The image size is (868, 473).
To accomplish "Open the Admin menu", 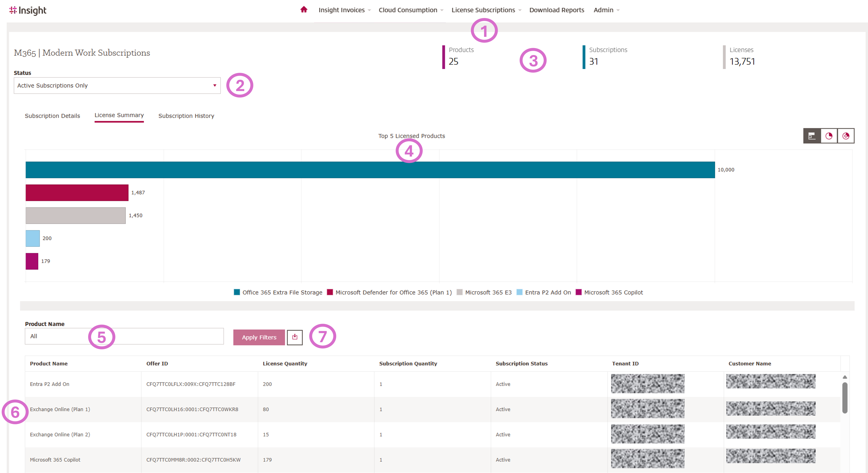I will coord(606,10).
